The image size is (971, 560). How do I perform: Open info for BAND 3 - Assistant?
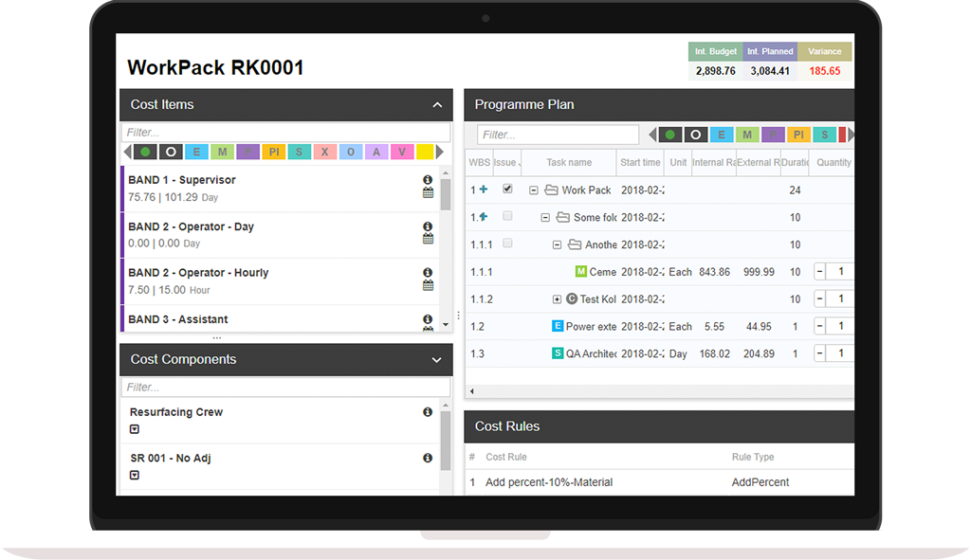(428, 319)
